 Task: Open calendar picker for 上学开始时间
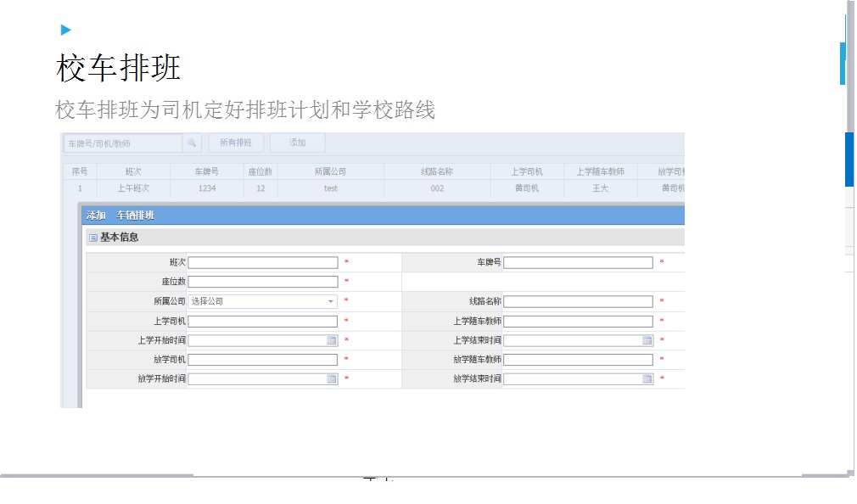click(x=332, y=340)
